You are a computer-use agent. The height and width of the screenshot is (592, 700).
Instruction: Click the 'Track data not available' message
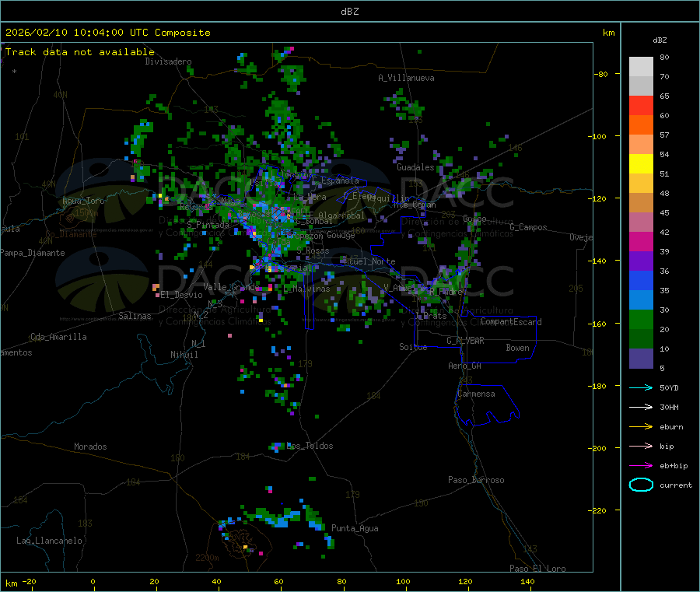79,52
